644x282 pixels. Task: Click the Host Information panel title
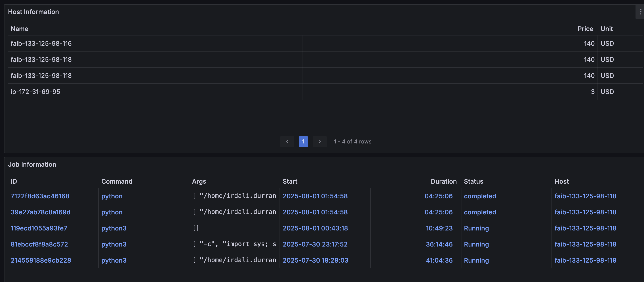pos(33,12)
